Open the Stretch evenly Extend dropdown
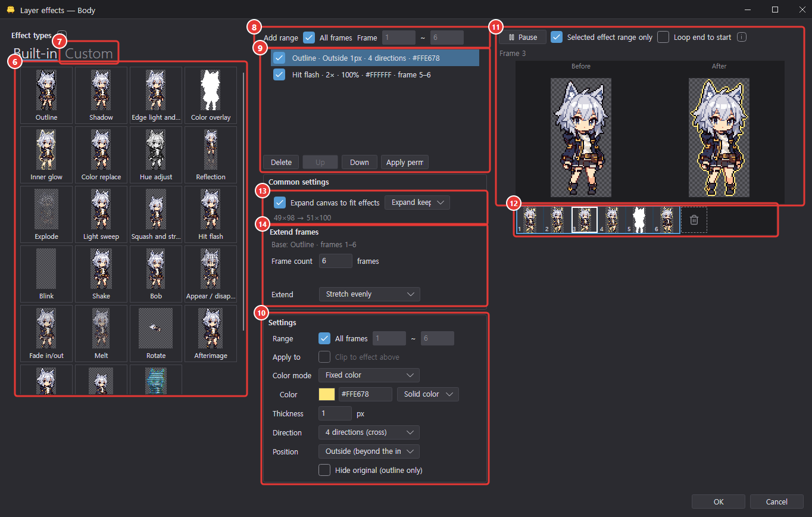 [x=369, y=294]
